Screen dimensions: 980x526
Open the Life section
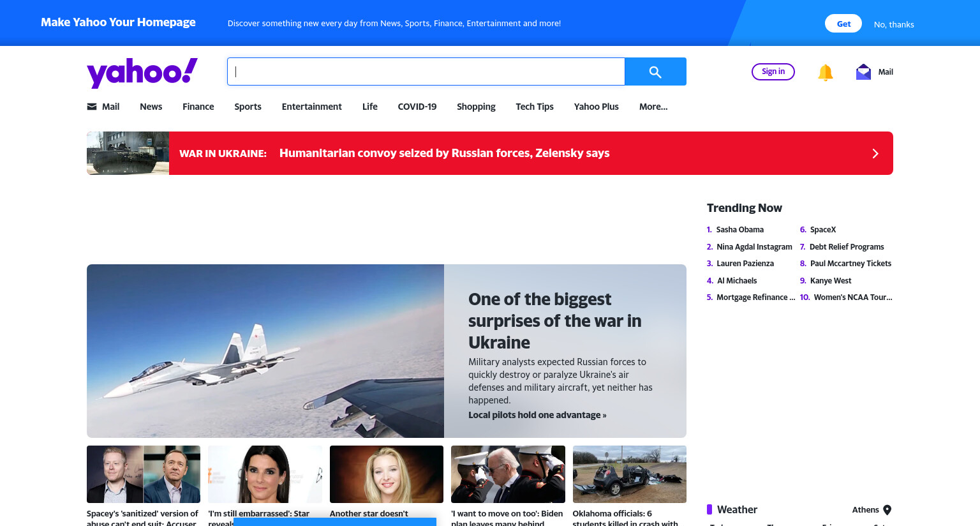pyautogui.click(x=370, y=107)
